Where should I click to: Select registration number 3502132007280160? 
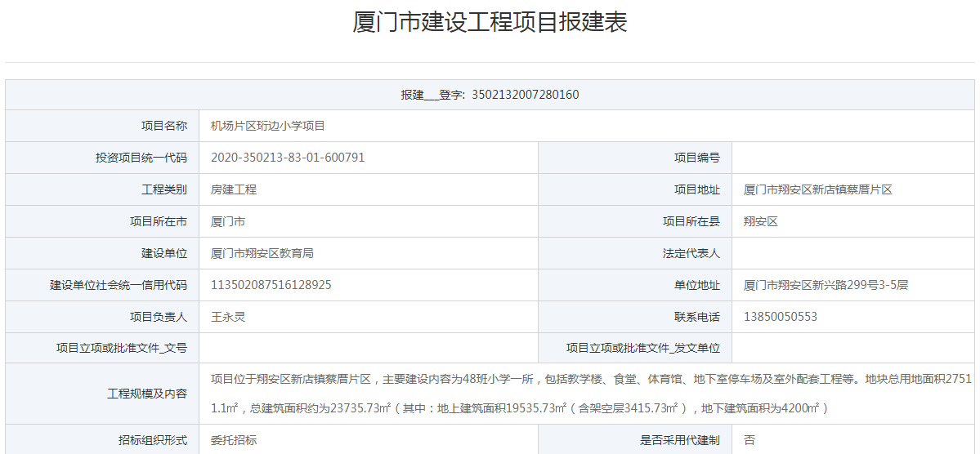pyautogui.click(x=526, y=95)
